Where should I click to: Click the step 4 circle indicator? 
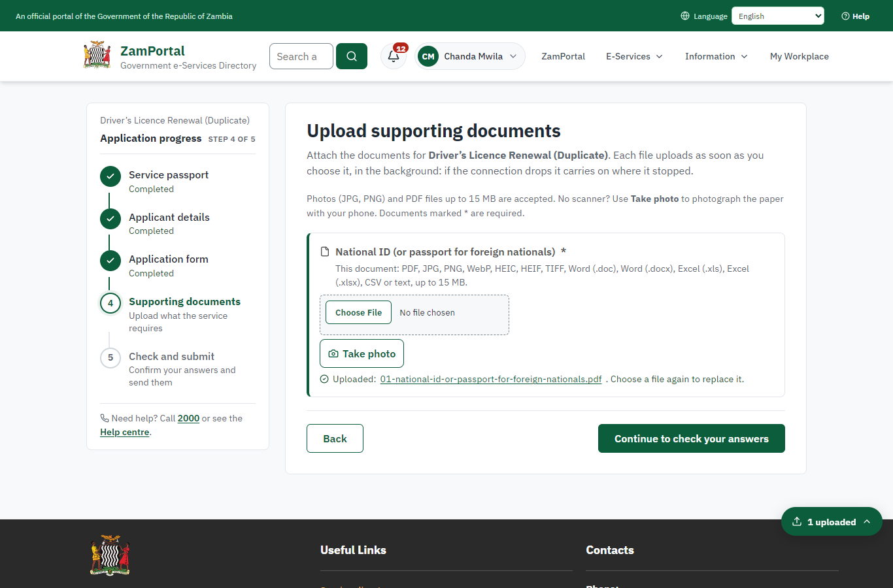110,303
